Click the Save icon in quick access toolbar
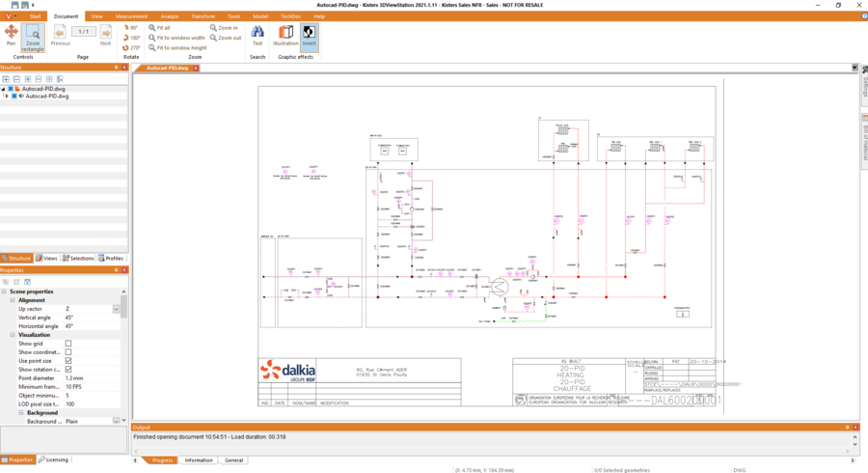868x473 pixels. pos(14,5)
